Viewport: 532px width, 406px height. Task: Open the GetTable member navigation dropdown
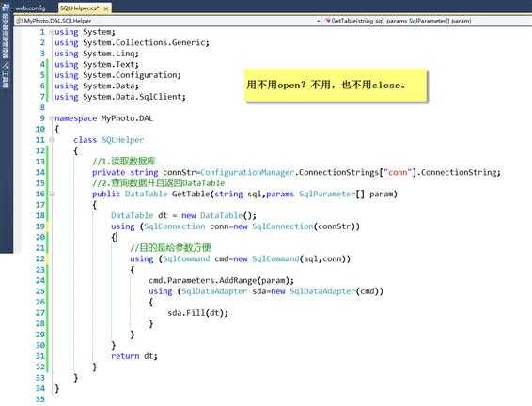[x=427, y=21]
